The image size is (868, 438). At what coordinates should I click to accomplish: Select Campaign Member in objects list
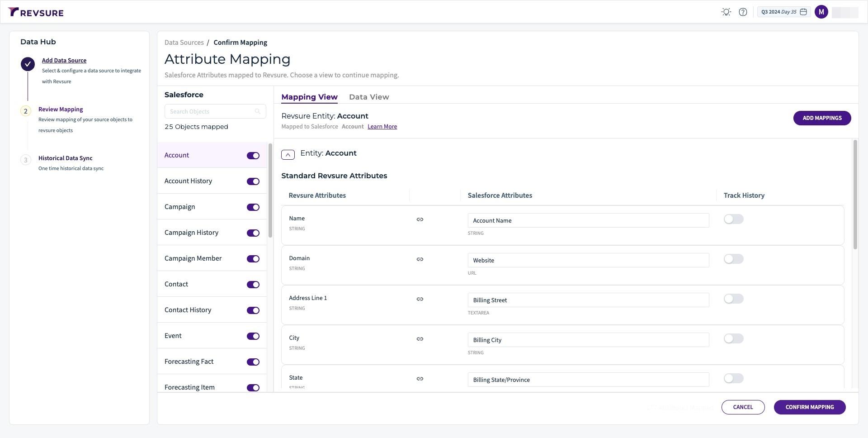pyautogui.click(x=212, y=258)
